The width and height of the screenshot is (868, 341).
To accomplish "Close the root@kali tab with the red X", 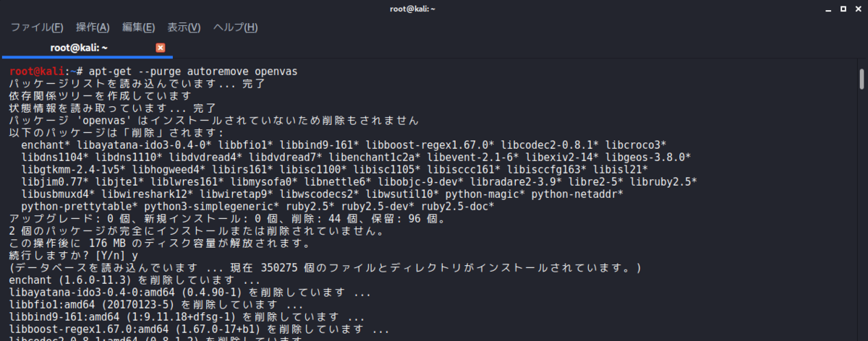I will tap(161, 48).
